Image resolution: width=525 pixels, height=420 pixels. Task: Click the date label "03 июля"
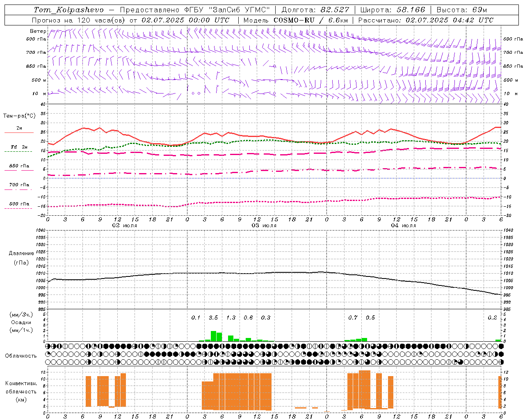pyautogui.click(x=264, y=226)
